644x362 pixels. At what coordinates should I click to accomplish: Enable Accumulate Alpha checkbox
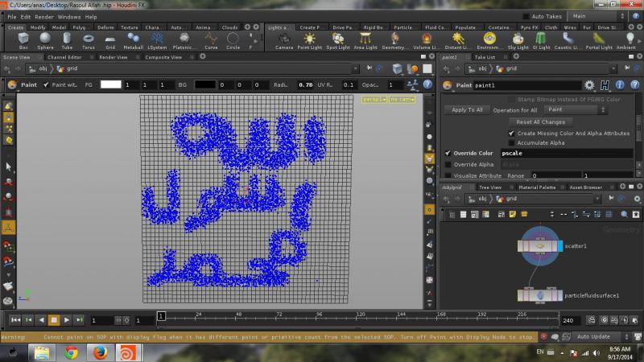click(511, 143)
